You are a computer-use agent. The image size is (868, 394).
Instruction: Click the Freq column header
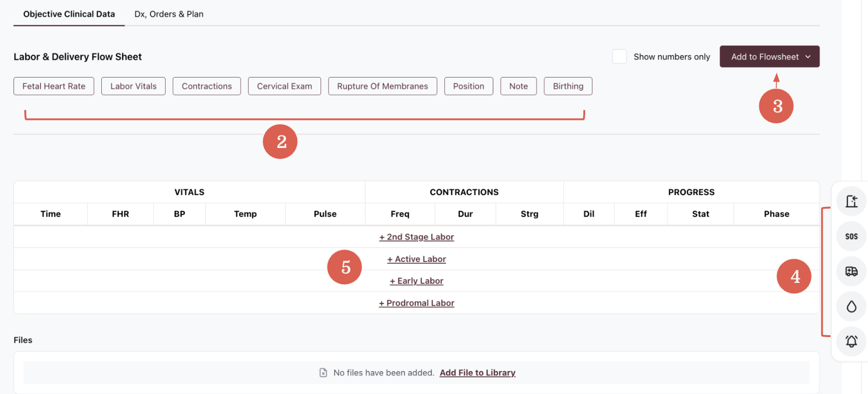coord(400,214)
